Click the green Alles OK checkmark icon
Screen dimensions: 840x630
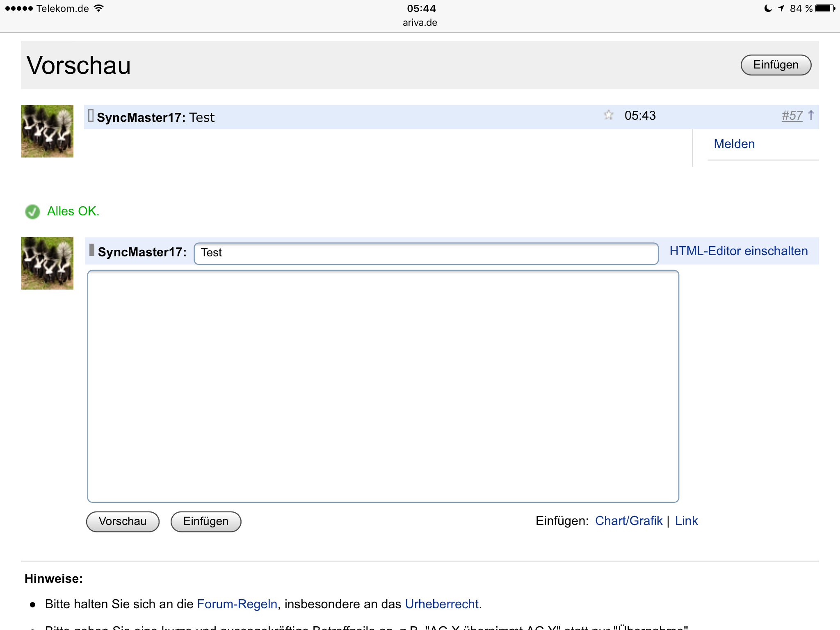[32, 212]
